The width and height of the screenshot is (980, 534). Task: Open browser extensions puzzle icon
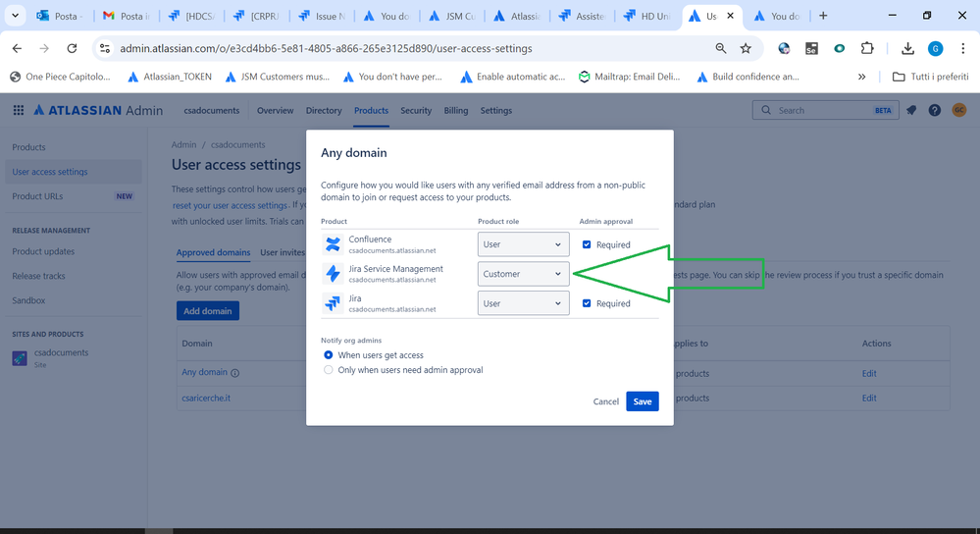[867, 48]
